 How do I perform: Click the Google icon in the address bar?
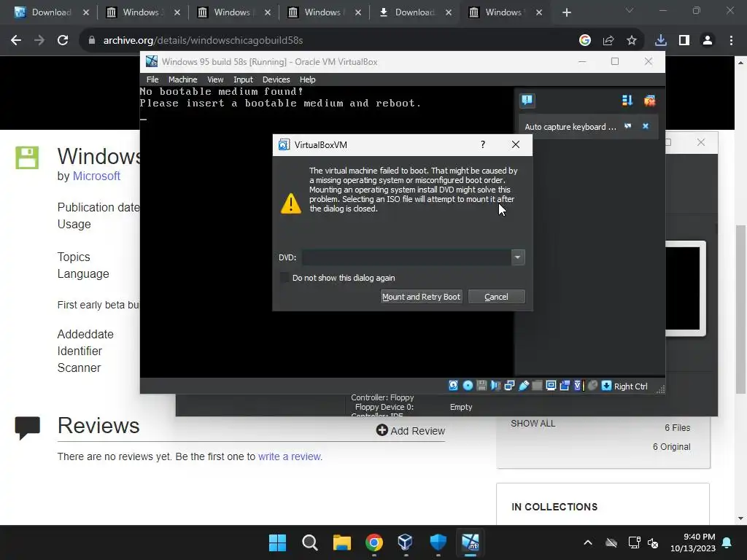(x=585, y=41)
